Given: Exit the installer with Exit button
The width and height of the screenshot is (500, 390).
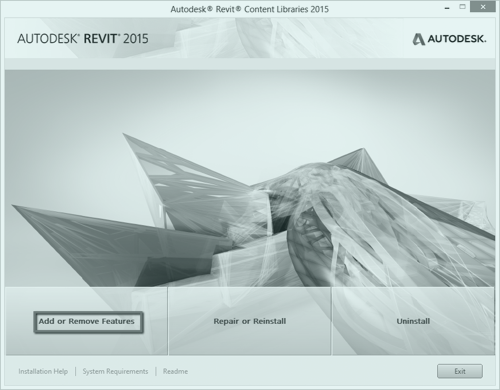Looking at the screenshot, I should tap(460, 371).
